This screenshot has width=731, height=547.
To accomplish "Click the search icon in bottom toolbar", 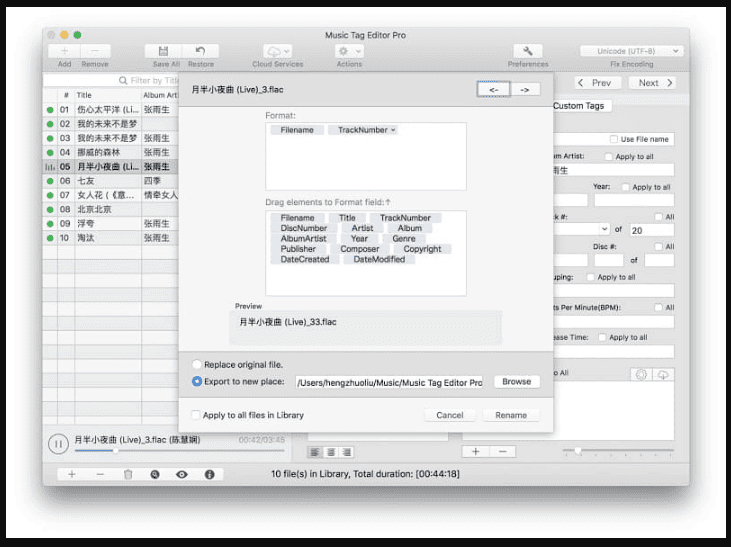I will pyautogui.click(x=155, y=474).
